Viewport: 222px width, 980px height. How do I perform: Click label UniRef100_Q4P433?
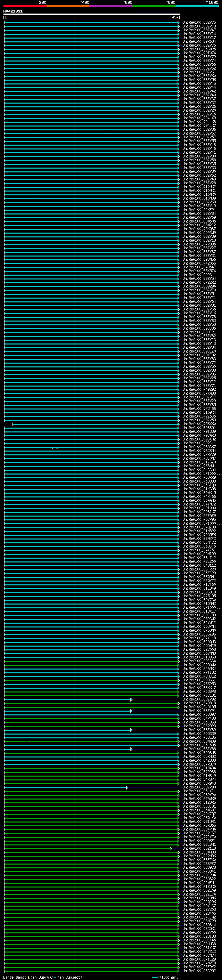pos(199,718)
